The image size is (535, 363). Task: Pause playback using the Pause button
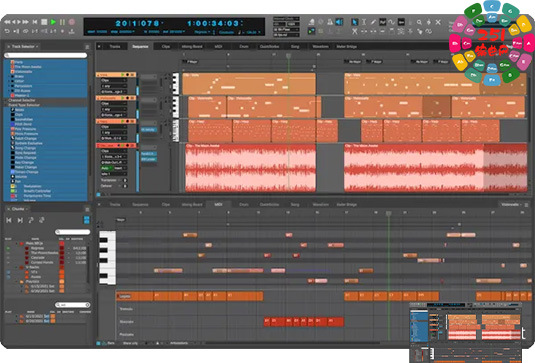point(62,22)
